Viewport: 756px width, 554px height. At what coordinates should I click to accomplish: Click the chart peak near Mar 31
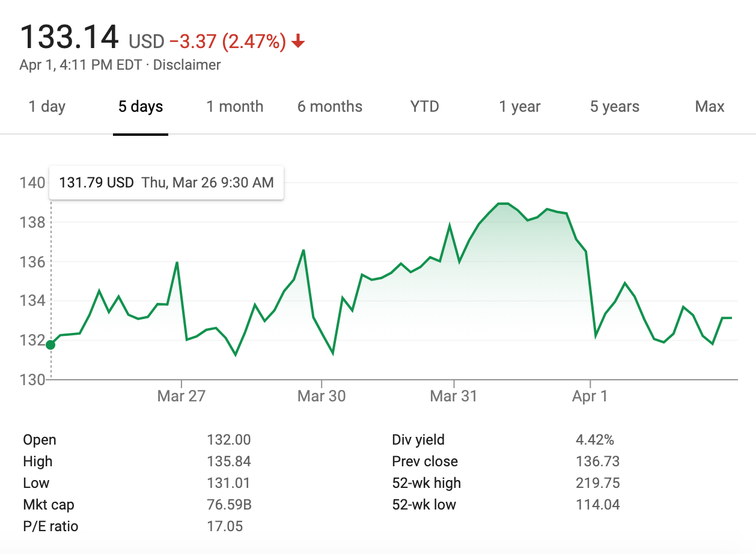pyautogui.click(x=502, y=204)
